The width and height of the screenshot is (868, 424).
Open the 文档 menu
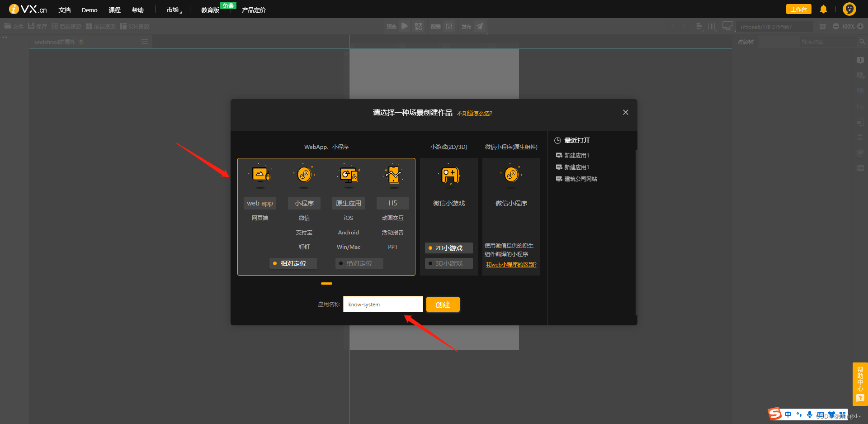65,10
